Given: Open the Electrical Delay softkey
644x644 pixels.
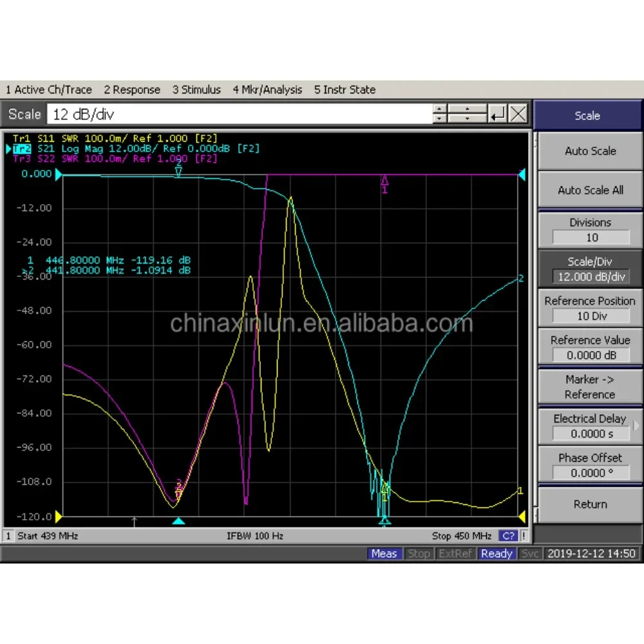Looking at the screenshot, I should click(x=590, y=426).
